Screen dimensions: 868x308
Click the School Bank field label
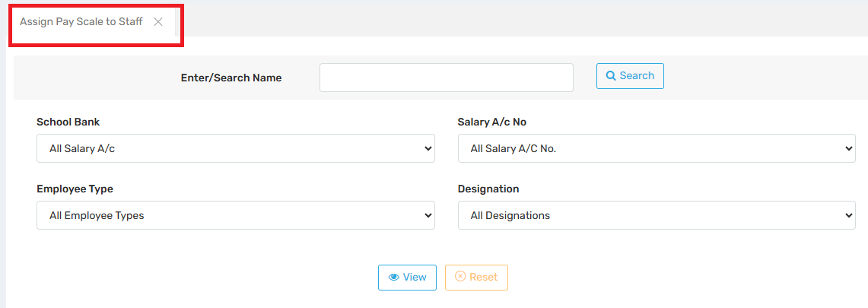pyautogui.click(x=68, y=122)
